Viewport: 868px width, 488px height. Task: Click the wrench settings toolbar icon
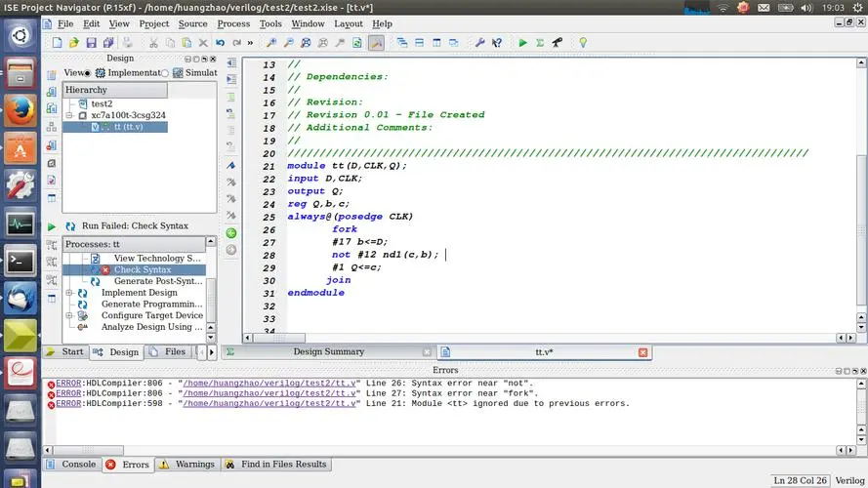tap(479, 43)
